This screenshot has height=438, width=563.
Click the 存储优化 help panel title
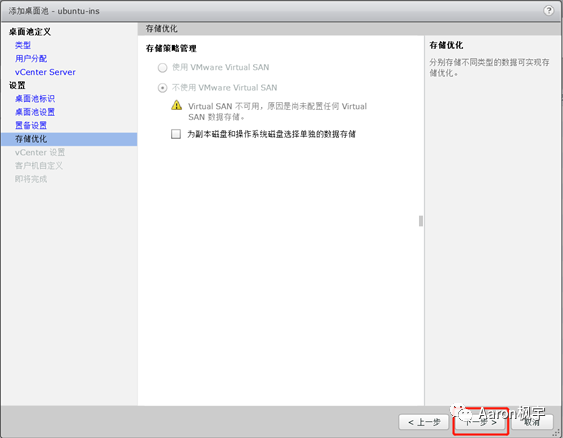tap(446, 45)
